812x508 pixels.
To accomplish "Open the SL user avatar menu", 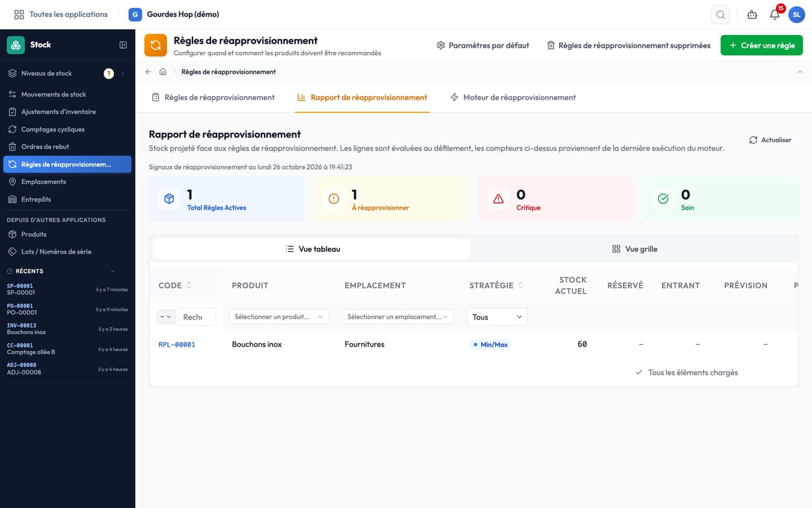I will click(796, 15).
